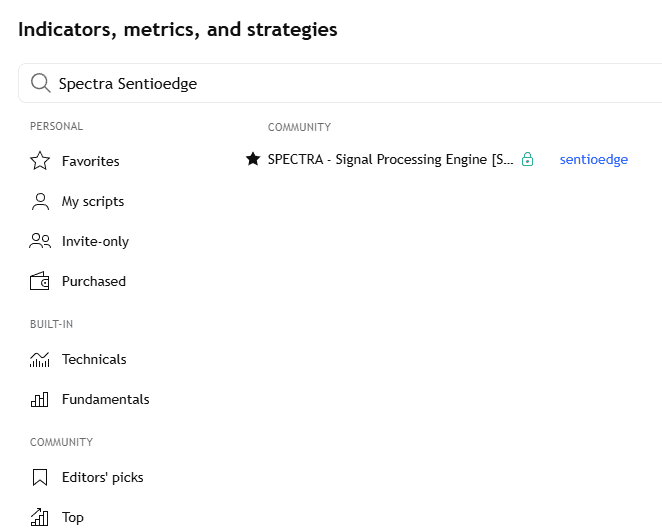
Task: Click the bar-chart icon beside Fundamentals
Action: (x=40, y=399)
